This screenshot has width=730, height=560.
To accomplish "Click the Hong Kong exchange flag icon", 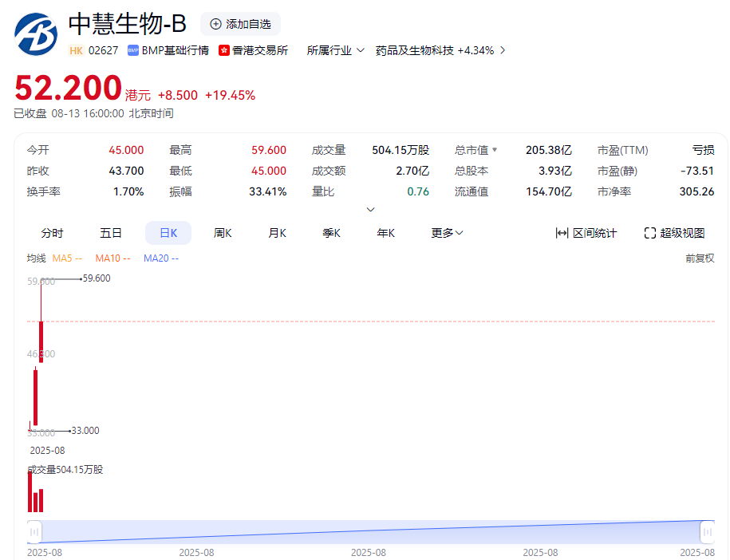I will pyautogui.click(x=223, y=50).
